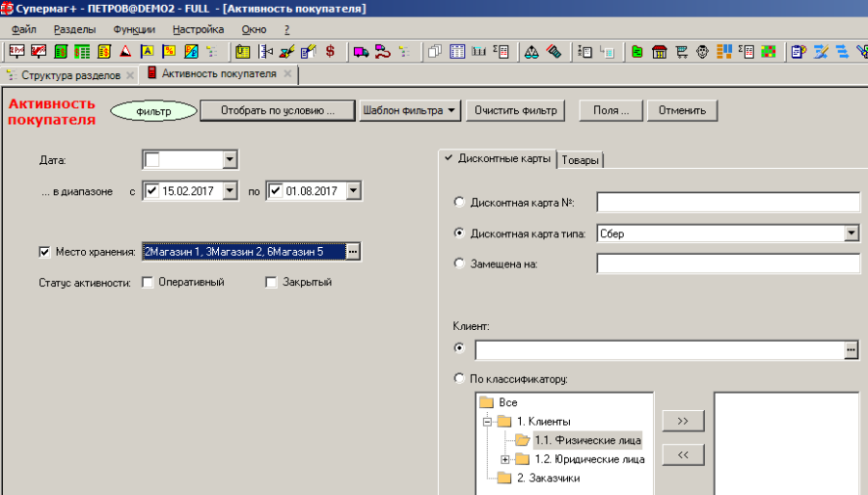Enable the Дата field checkbox

pyautogui.click(x=151, y=159)
